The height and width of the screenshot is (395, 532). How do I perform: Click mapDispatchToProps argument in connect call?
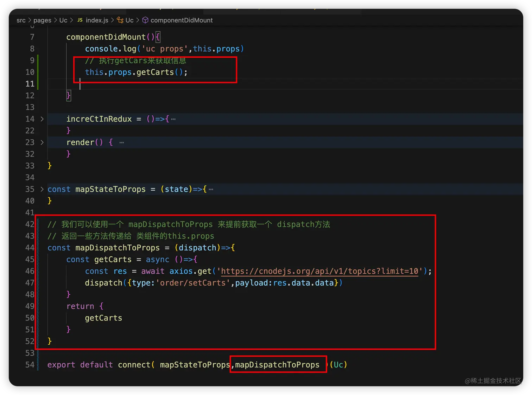coord(277,365)
